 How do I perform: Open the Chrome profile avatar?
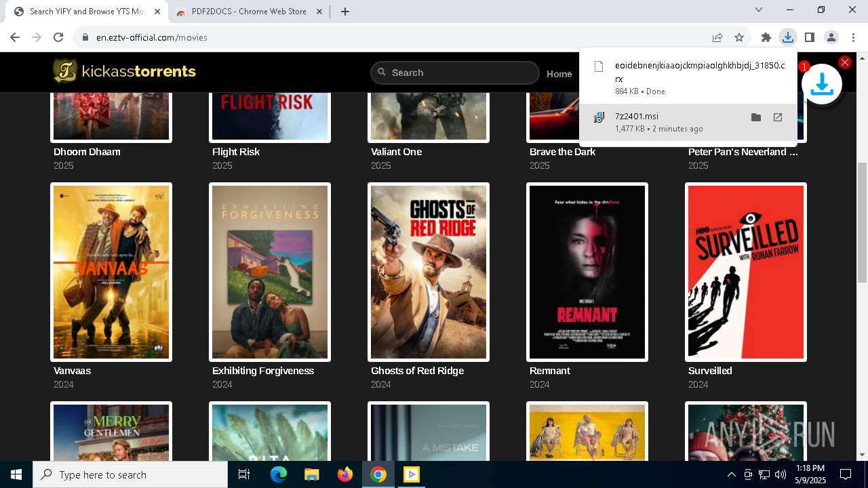[x=831, y=37]
